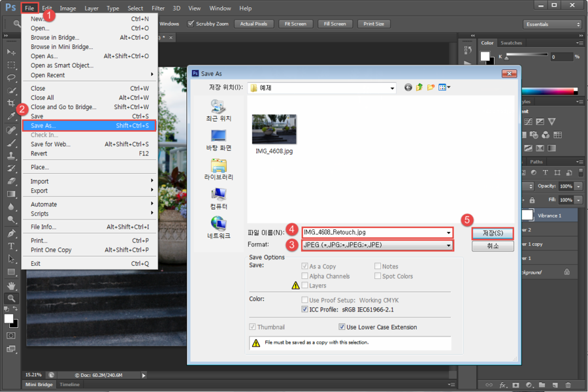
Task: Uncheck ICC Profile checkbox
Action: (304, 310)
